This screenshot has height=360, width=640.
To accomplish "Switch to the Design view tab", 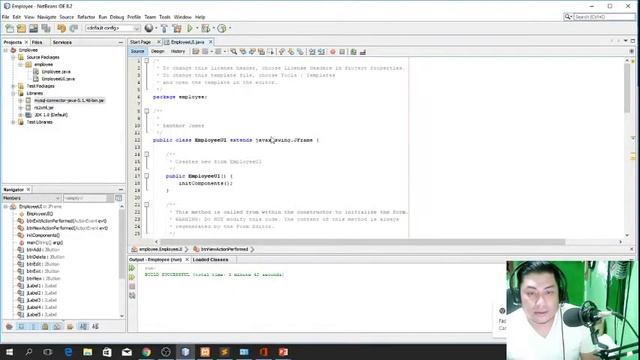I will tap(158, 51).
